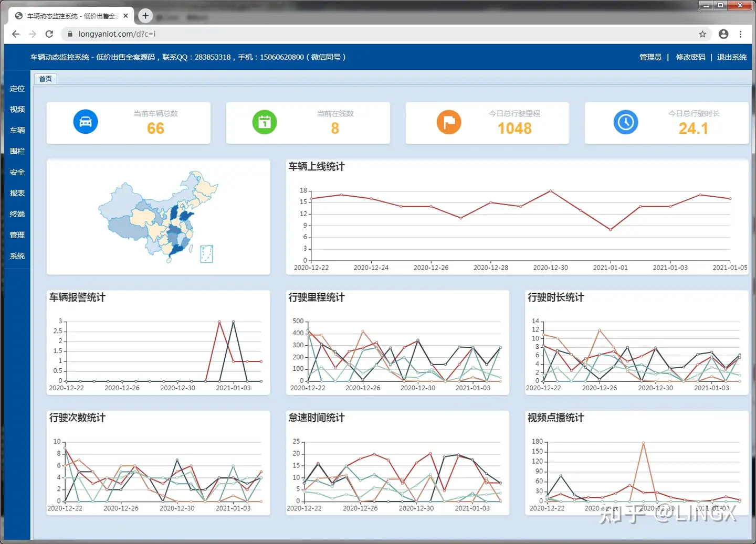Viewport: 756px width, 544px height.
Task: Open the 围栏 sidebar menu
Action: click(17, 151)
